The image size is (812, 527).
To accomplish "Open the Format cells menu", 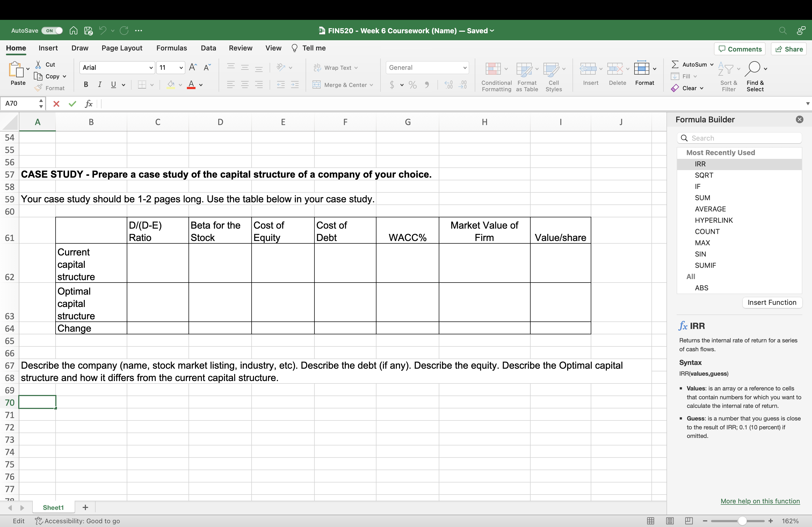I will [644, 73].
